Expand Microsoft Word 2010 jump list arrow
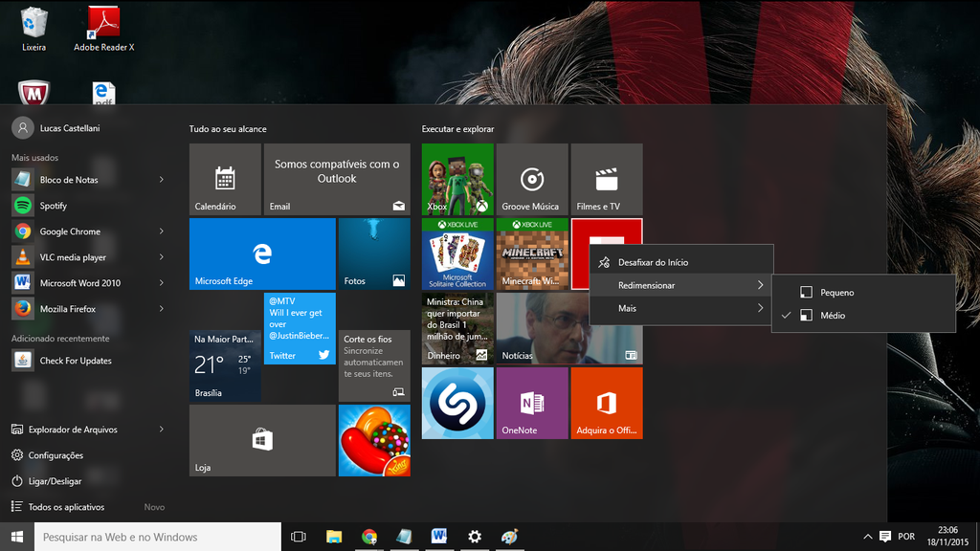The height and width of the screenshot is (551, 980). click(161, 283)
